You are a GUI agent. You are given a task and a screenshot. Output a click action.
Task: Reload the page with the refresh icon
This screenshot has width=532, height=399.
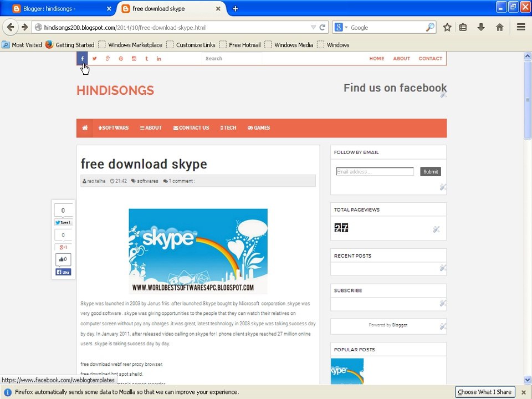(x=323, y=28)
